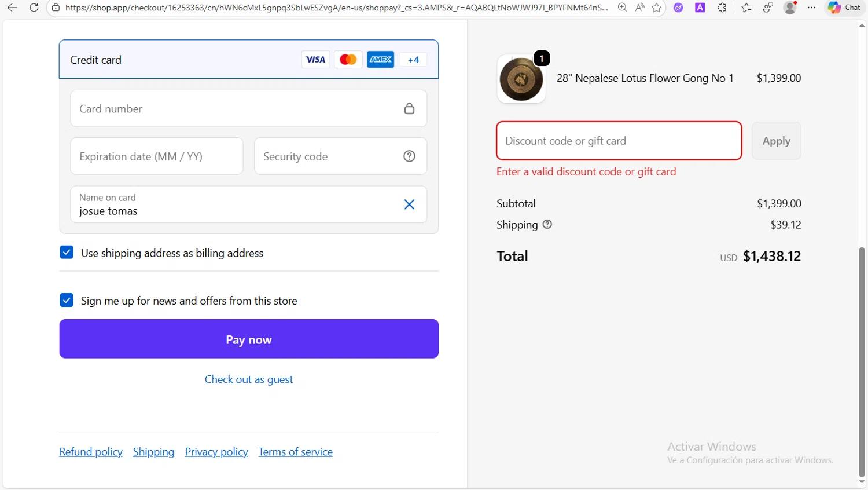Click the scrollbar up arrow
This screenshot has height=490, width=868.
(x=862, y=25)
